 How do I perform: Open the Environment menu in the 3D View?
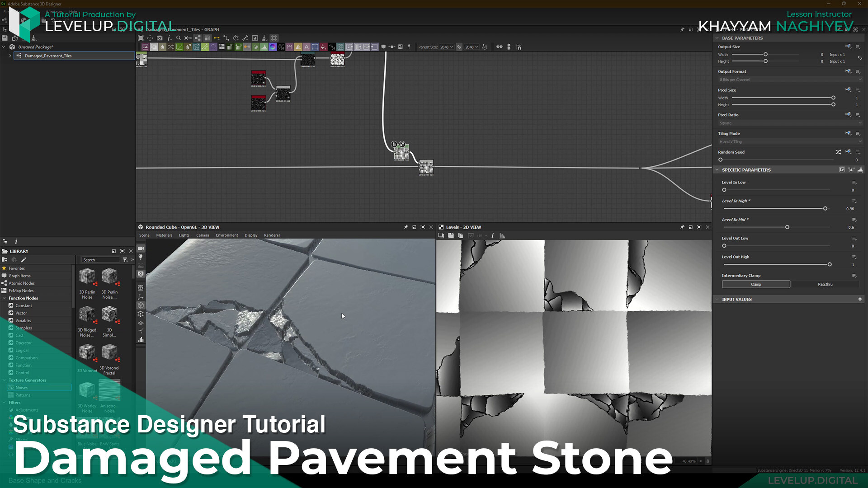click(x=227, y=235)
